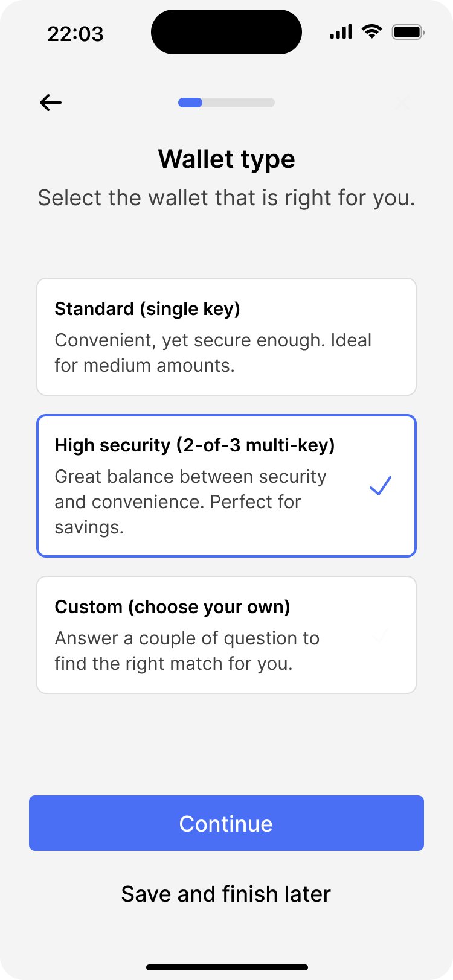The image size is (453, 980).
Task: Tap the Wi-Fi status icon
Action: [x=371, y=32]
